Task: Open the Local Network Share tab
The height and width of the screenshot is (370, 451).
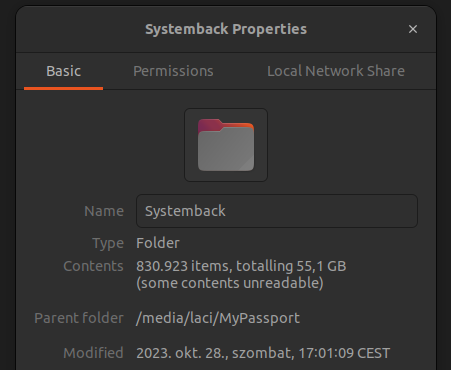Action: tap(336, 71)
